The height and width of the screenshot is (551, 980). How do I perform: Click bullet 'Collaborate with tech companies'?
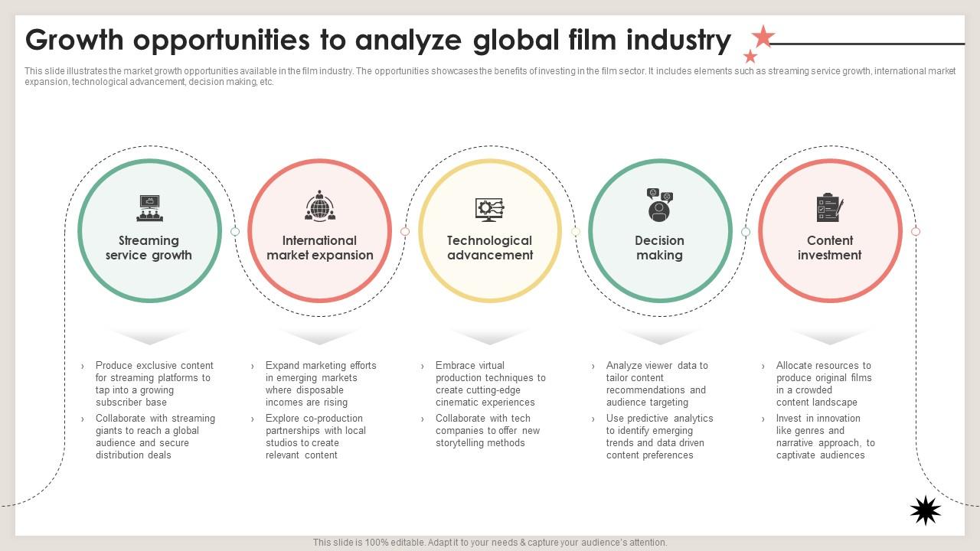[488, 431]
